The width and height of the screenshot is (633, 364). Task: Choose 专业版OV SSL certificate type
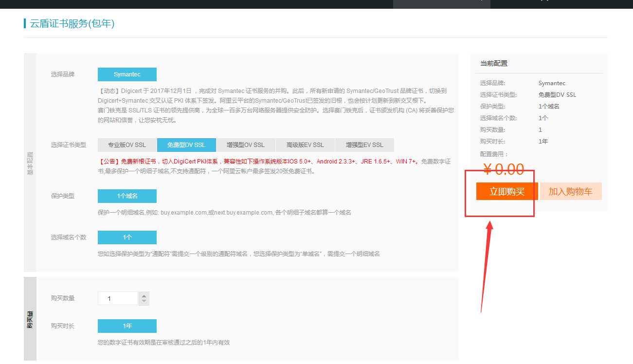[127, 145]
